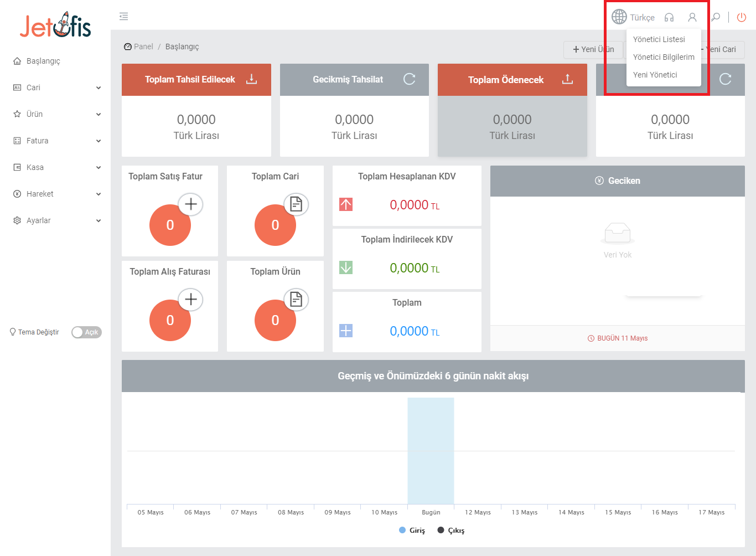The width and height of the screenshot is (756, 556).
Task: Click the red up-arrow Hesaplanan KDV icon
Action: click(x=346, y=204)
